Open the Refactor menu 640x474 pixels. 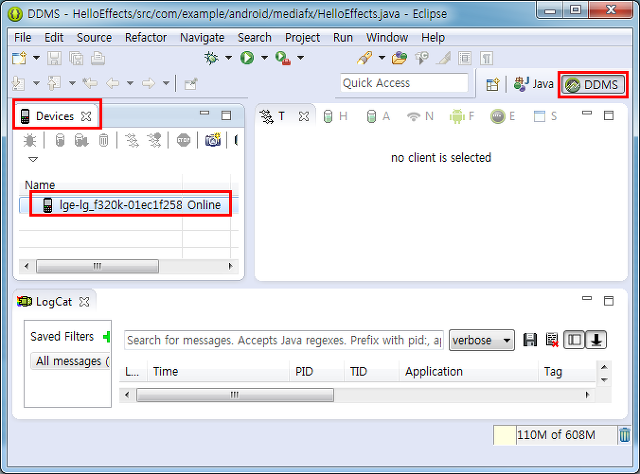point(146,38)
